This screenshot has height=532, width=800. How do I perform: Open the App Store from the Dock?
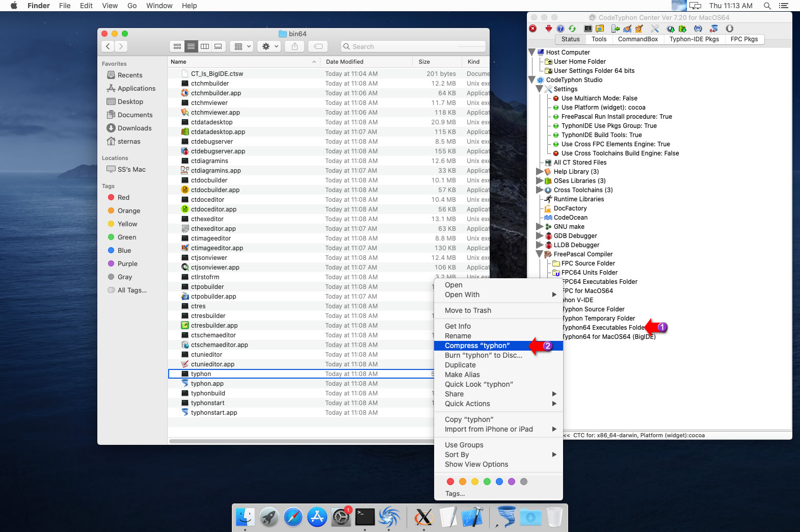[x=317, y=517]
